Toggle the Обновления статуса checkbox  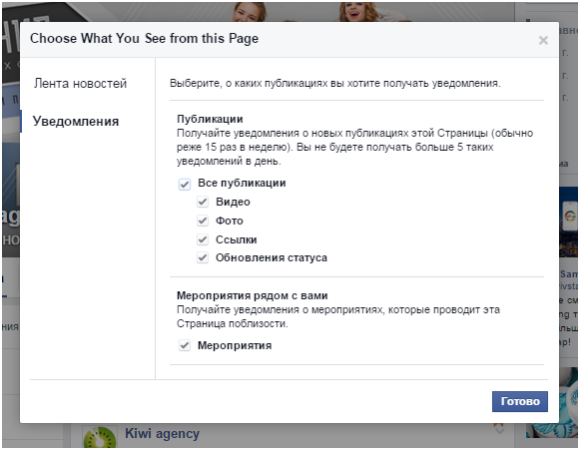click(x=202, y=258)
